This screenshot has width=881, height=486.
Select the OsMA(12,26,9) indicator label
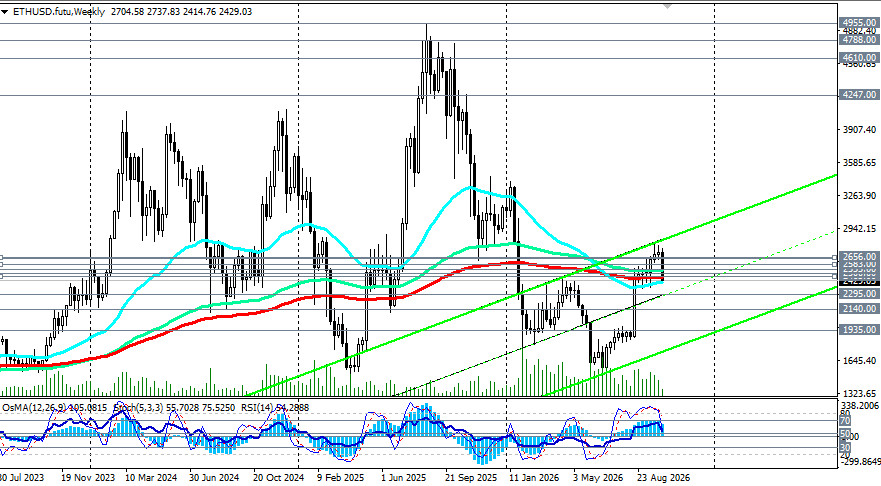(35, 407)
